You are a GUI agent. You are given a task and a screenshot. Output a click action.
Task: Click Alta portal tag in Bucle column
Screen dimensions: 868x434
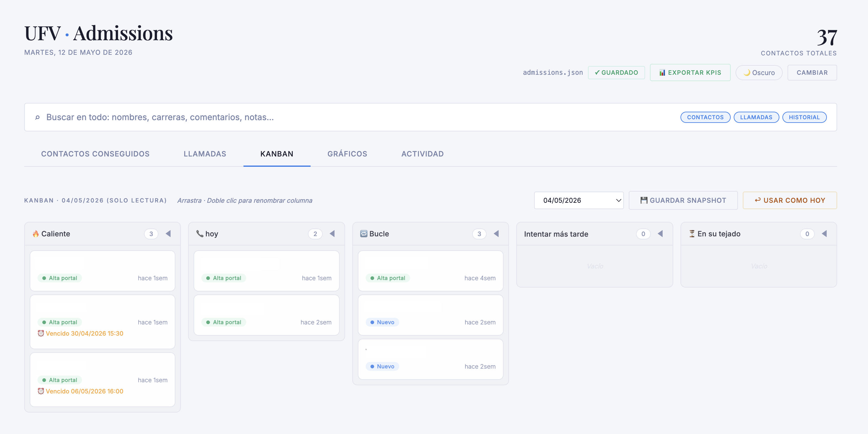coord(387,278)
